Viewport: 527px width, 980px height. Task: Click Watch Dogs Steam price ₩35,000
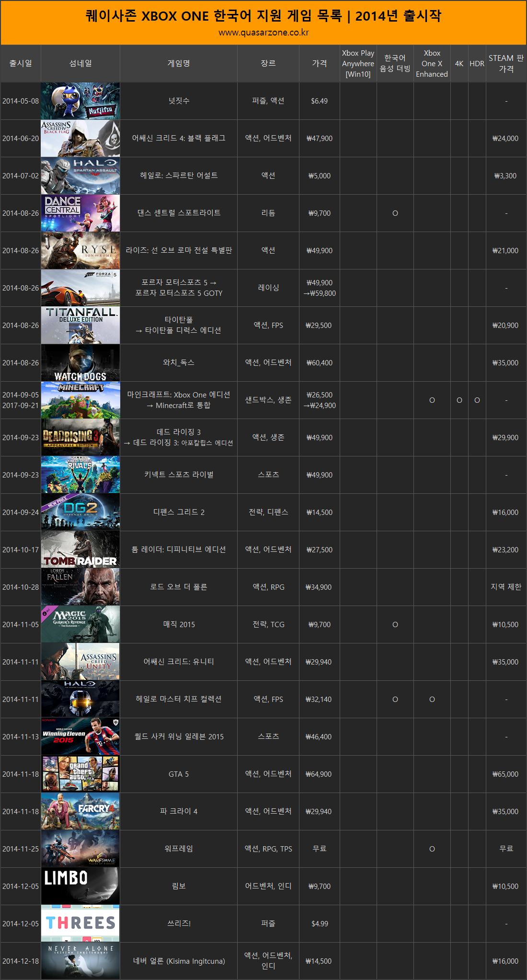click(x=506, y=363)
